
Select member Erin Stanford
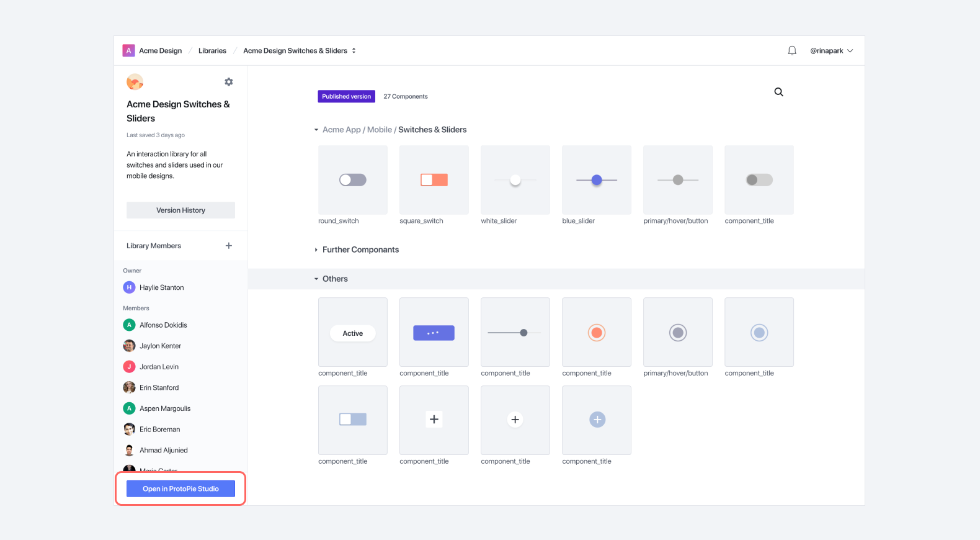tap(159, 387)
